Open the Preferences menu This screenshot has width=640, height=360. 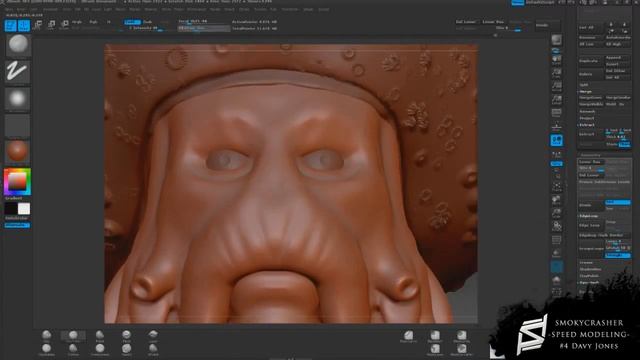pos(197,9)
